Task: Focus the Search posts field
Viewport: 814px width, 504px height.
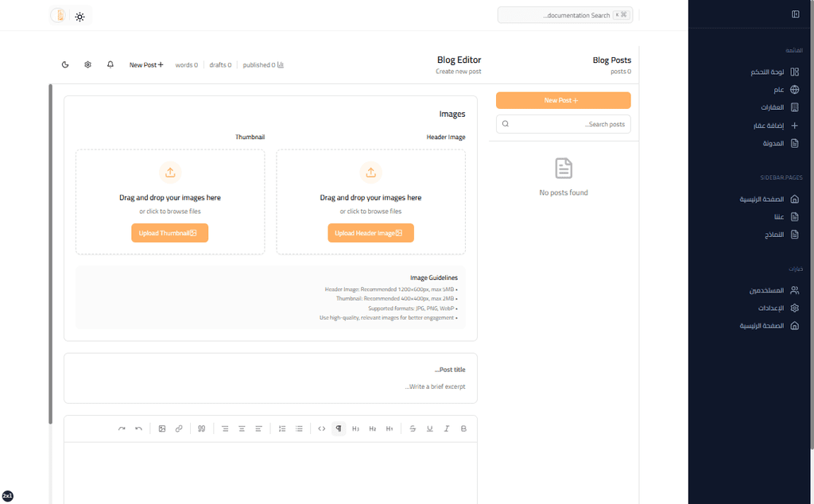Action: click(564, 124)
